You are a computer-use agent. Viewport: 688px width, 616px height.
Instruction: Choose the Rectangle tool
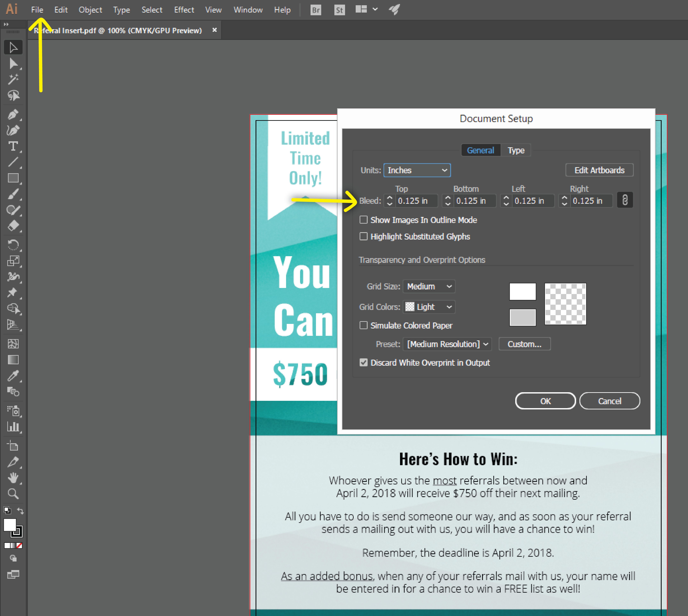pyautogui.click(x=13, y=178)
